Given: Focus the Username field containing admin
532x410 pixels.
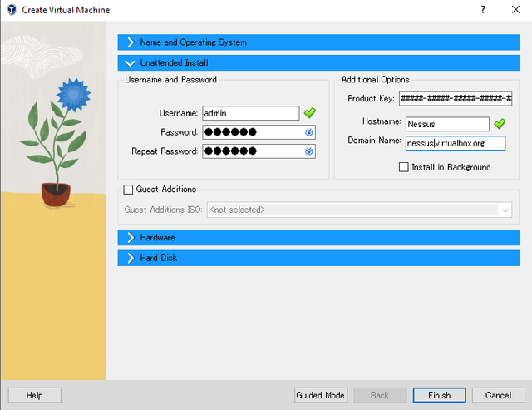Looking at the screenshot, I should click(251, 113).
